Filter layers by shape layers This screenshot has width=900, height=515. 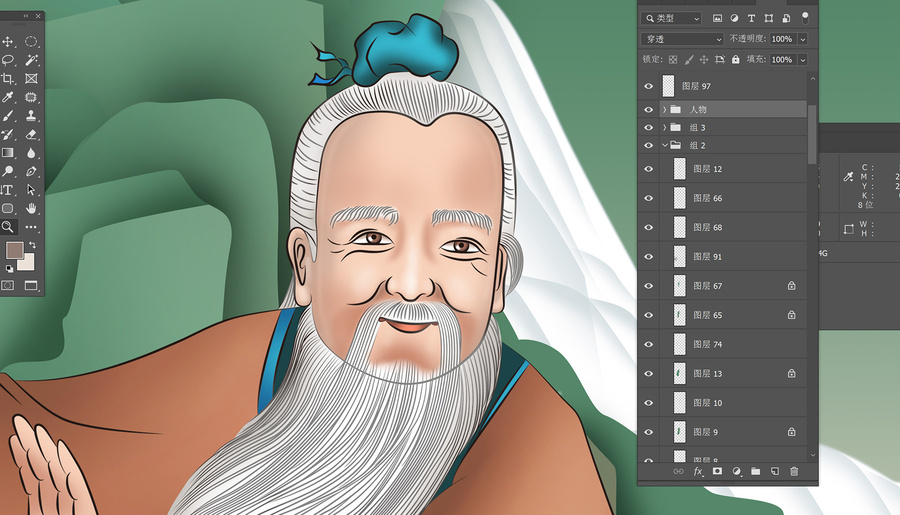click(769, 18)
